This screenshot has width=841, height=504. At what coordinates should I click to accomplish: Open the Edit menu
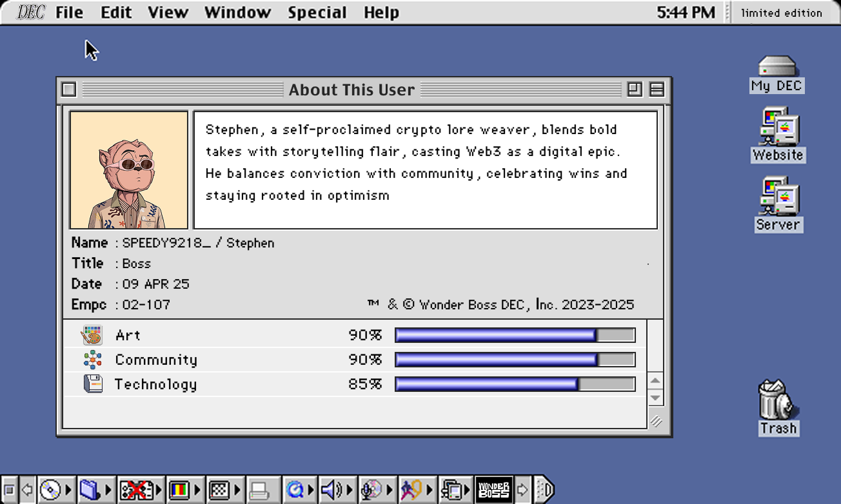click(116, 12)
